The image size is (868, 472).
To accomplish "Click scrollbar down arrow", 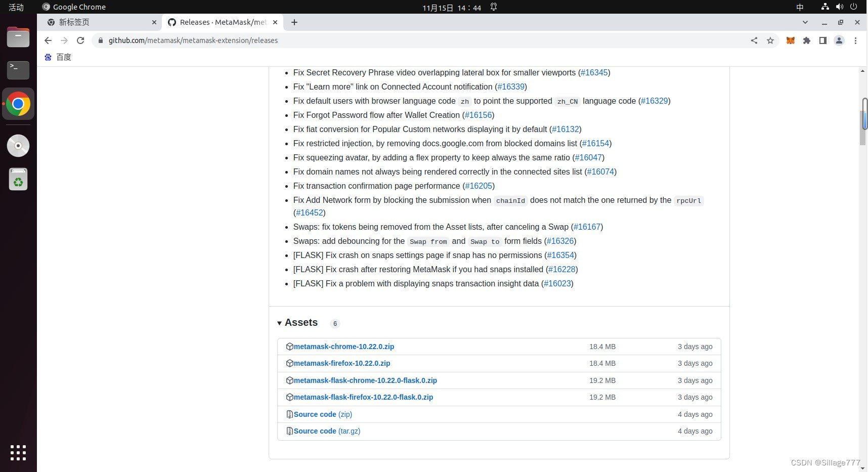I will point(863,468).
